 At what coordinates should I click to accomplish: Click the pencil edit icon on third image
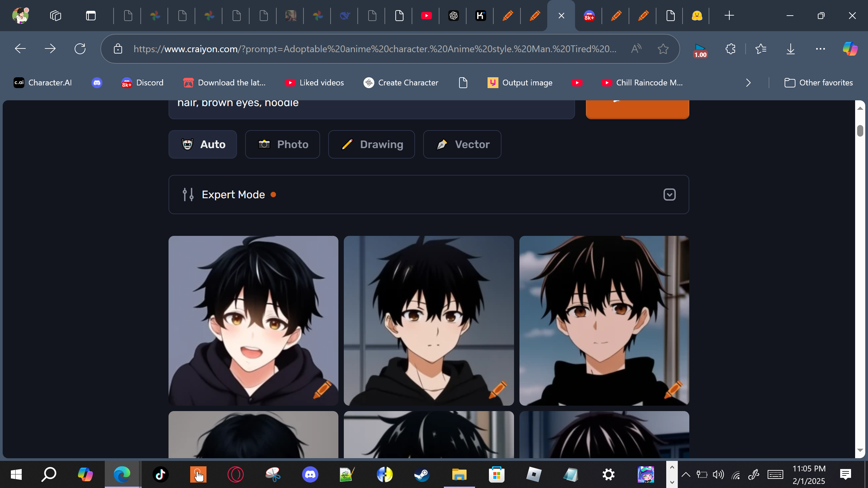[673, 389]
